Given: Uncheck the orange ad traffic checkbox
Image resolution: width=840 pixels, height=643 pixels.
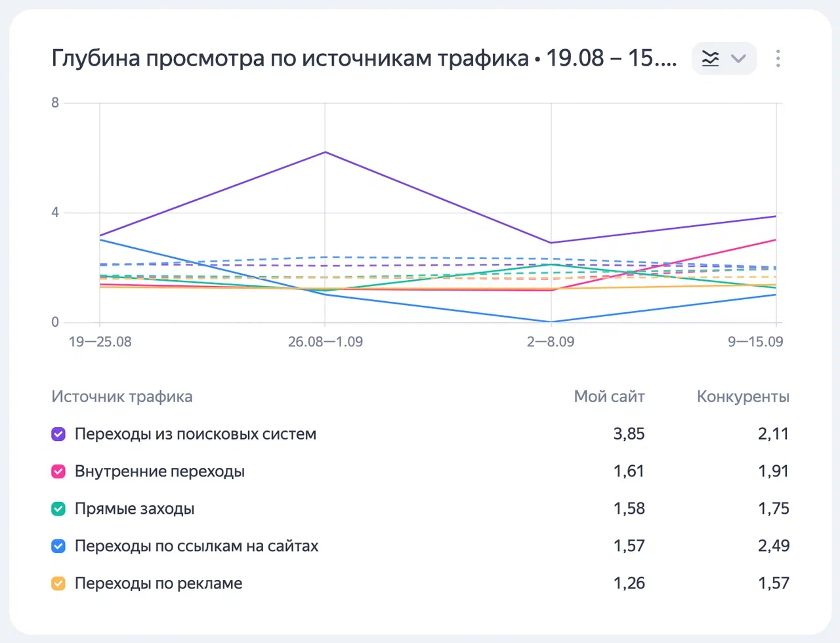Looking at the screenshot, I should point(58,584).
